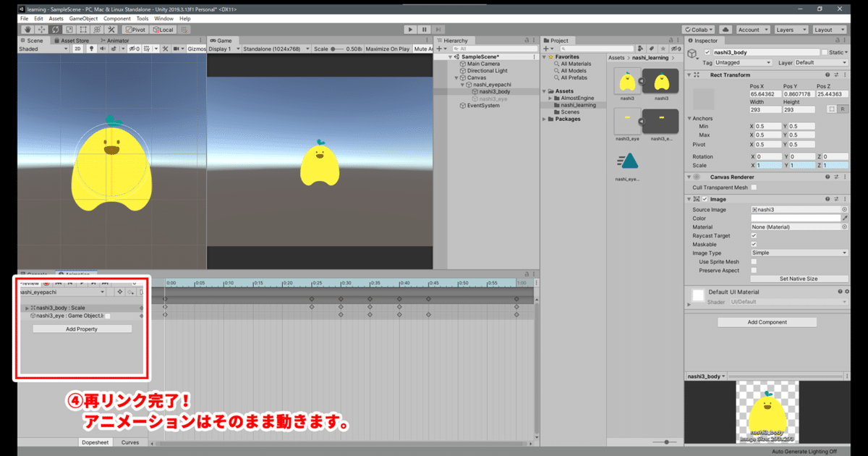Click the Project add (+) icon
The height and width of the screenshot is (456, 868).
[546, 48]
